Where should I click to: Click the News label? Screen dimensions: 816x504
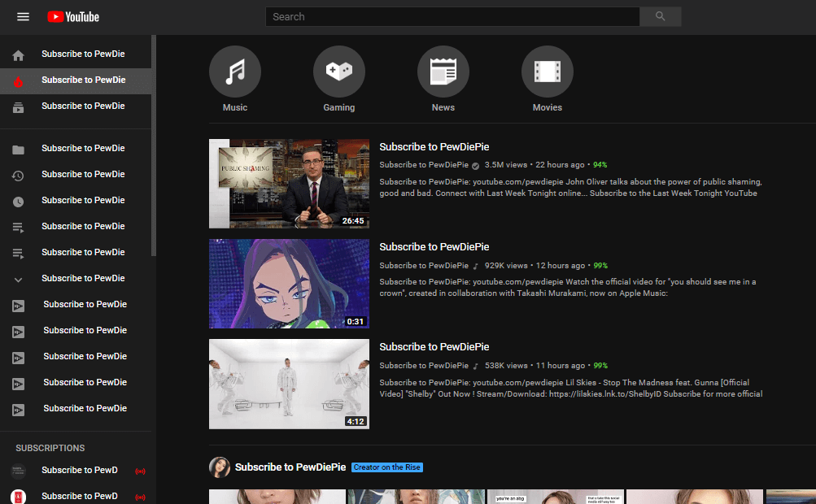pyautogui.click(x=443, y=107)
